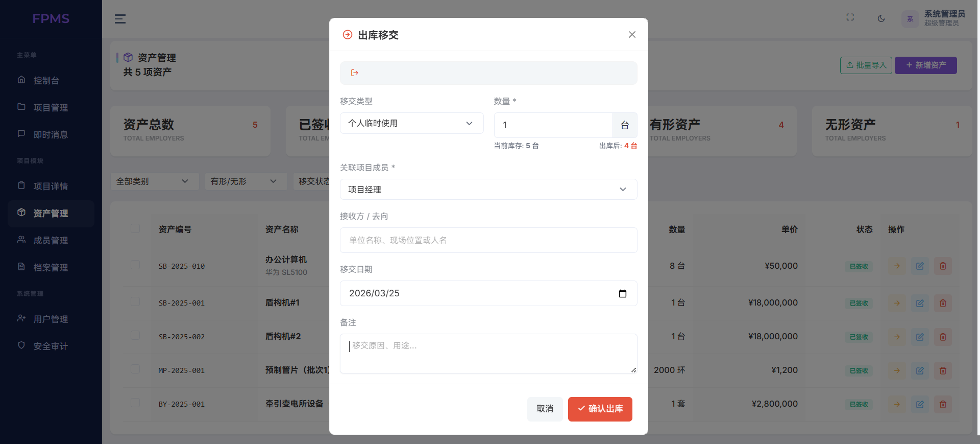This screenshot has height=444, width=980.
Task: Click delete icon for SB-2025-010 row
Action: click(x=943, y=266)
